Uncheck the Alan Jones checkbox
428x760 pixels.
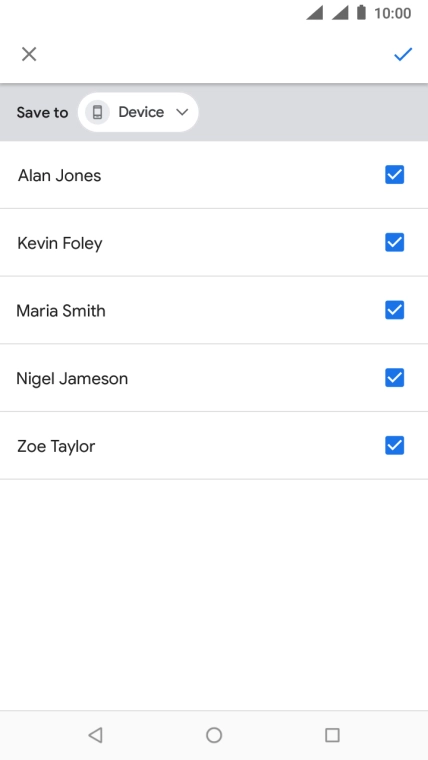[395, 175]
